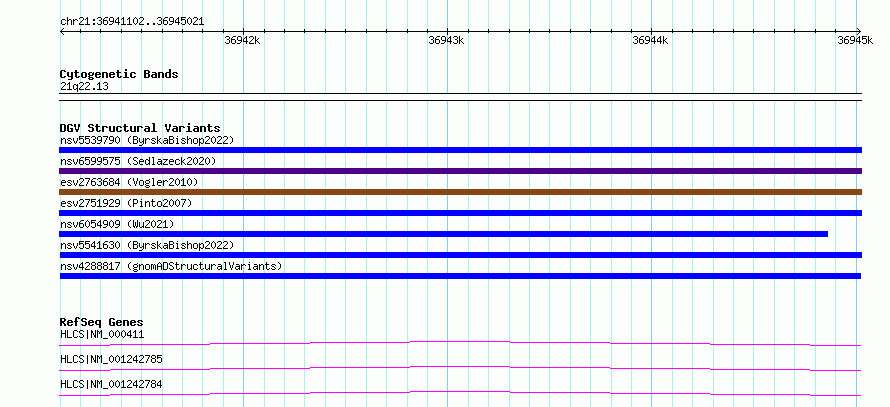Select the purple nsv6599575 variant bar
Image resolution: width=890 pixels, height=407 pixels.
[460, 171]
